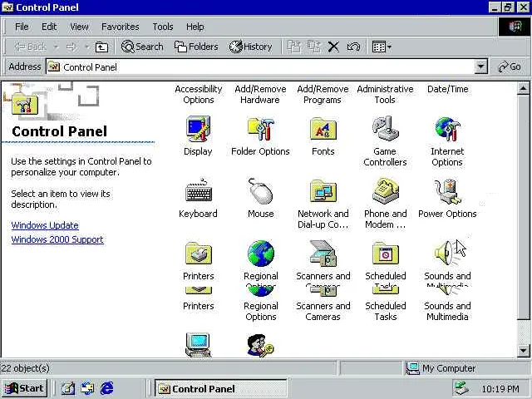This screenshot has width=532, height=399.
Task: Open Network and Dial-up Connections icon
Action: pos(323,191)
